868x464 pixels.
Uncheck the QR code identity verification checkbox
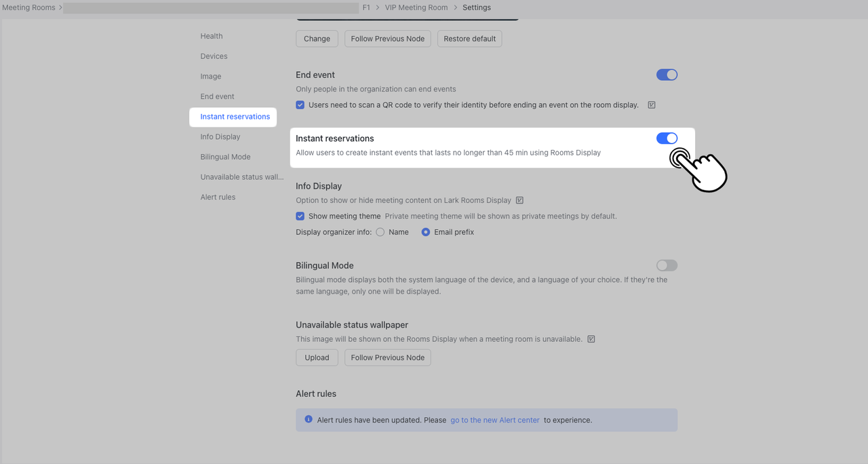[300, 105]
